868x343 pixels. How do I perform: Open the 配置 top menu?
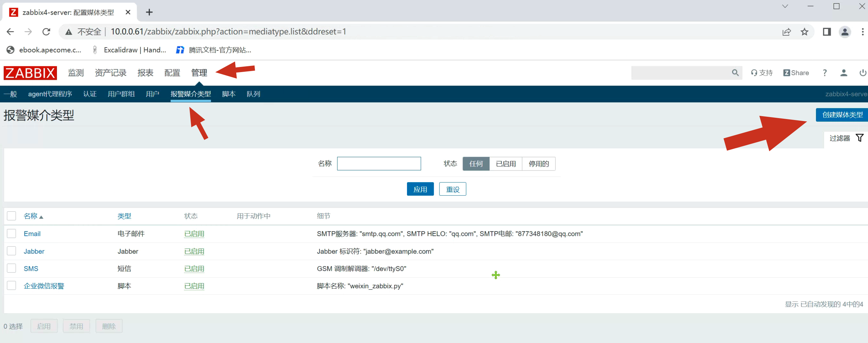tap(172, 73)
